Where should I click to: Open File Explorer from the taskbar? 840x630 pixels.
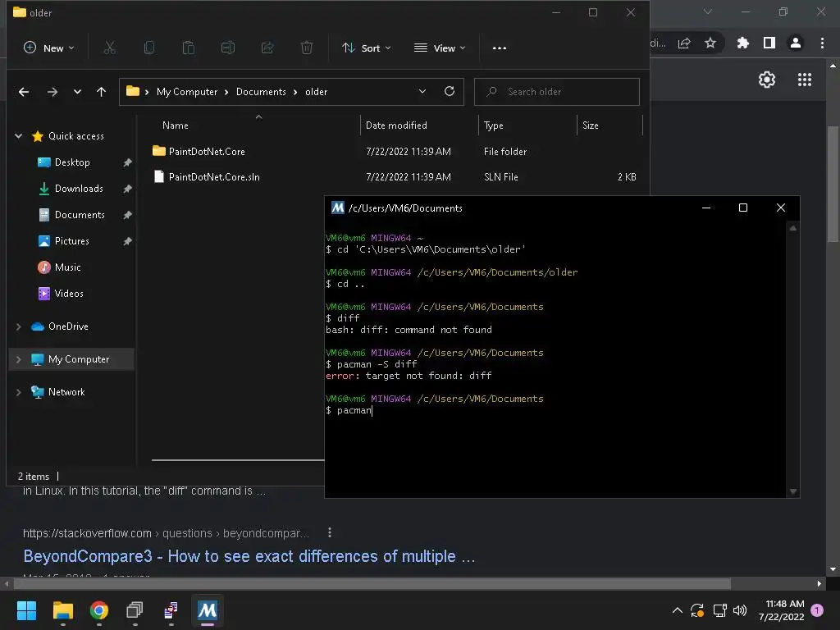click(62, 610)
